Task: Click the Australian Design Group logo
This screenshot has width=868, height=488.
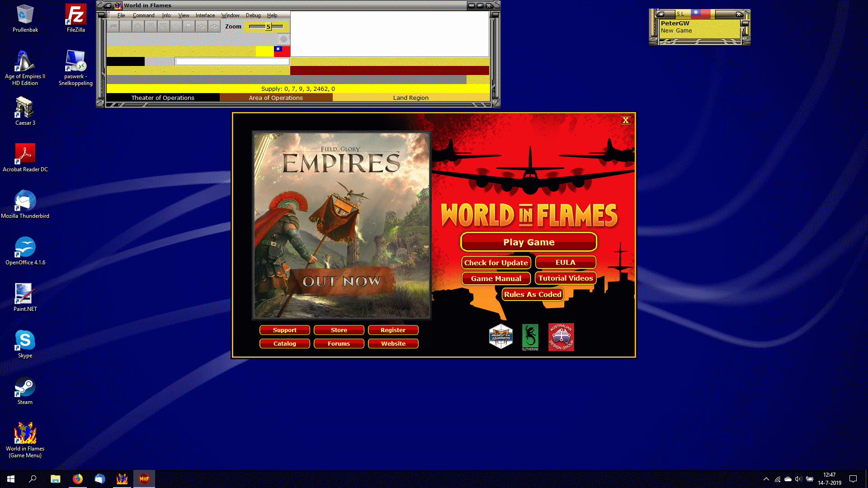Action: click(561, 337)
